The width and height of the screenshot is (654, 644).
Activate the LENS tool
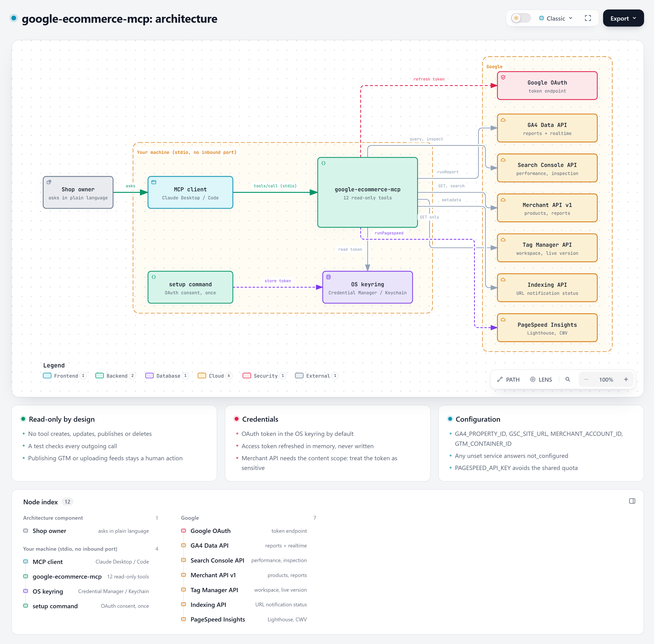pyautogui.click(x=541, y=380)
